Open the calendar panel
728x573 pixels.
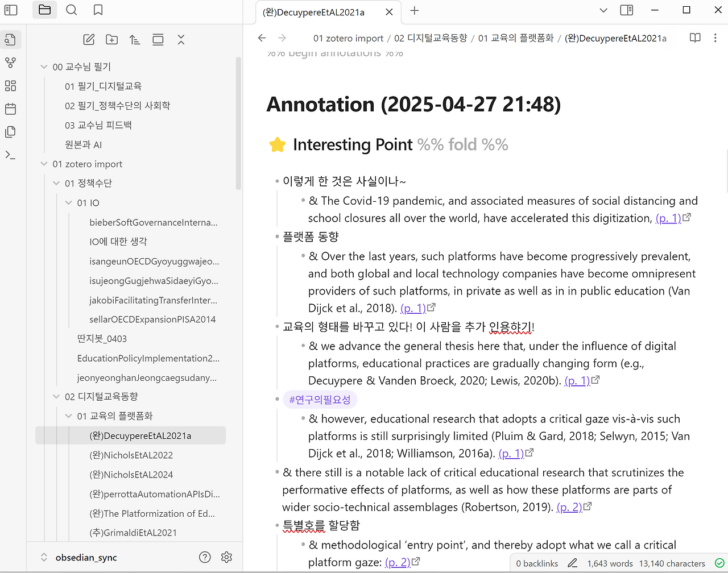(11, 109)
